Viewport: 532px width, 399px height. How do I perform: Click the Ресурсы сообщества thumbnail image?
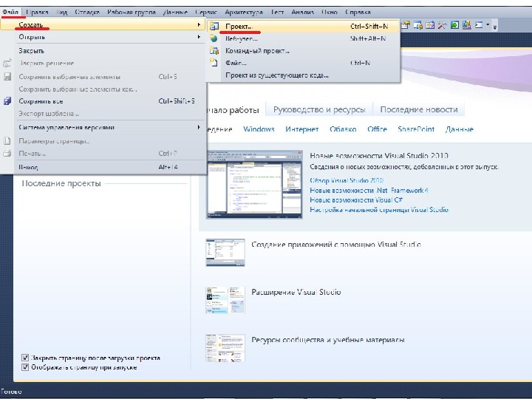coord(225,348)
